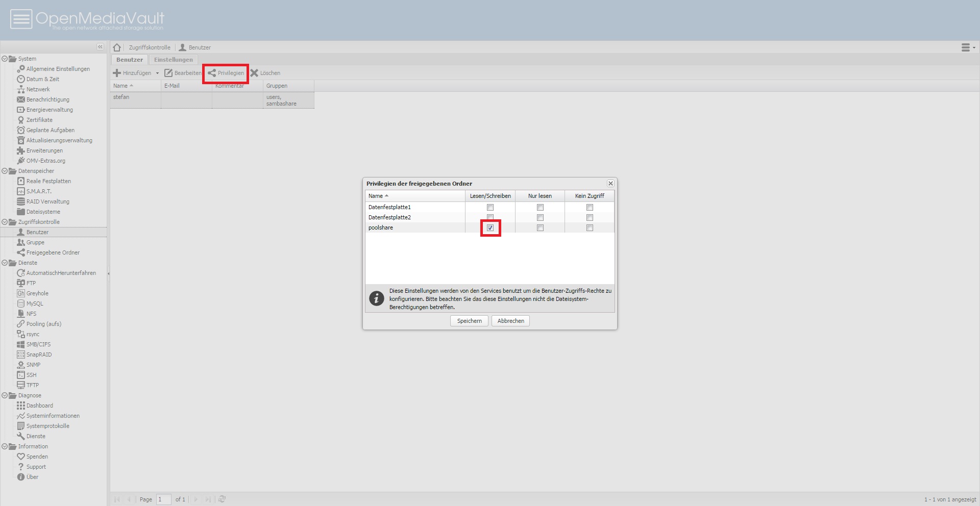Image resolution: width=980 pixels, height=506 pixels.
Task: Open Reale Festplatten disk icon
Action: tap(21, 181)
